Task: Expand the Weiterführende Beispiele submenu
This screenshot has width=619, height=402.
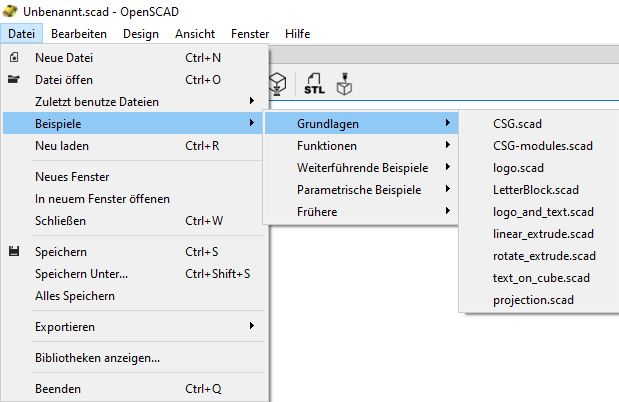Action: 360,168
